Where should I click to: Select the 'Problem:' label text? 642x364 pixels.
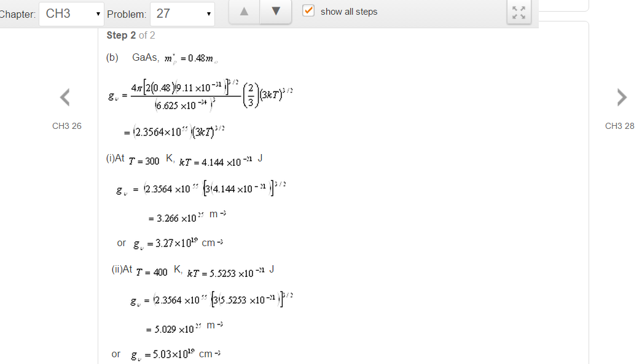(127, 14)
